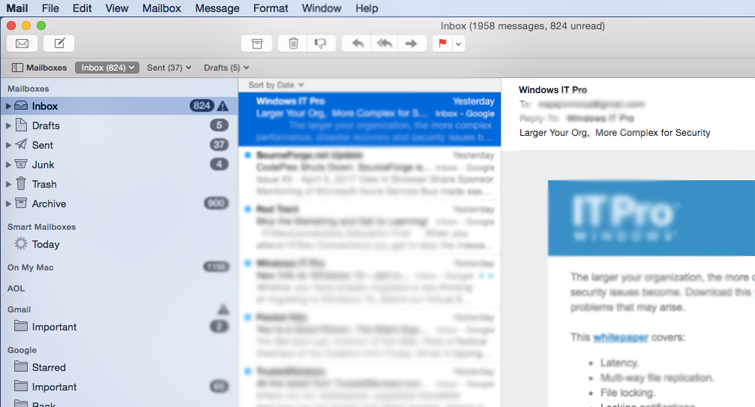Image resolution: width=755 pixels, height=407 pixels.
Task: Follow the whitepaper link in email
Action: [621, 337]
